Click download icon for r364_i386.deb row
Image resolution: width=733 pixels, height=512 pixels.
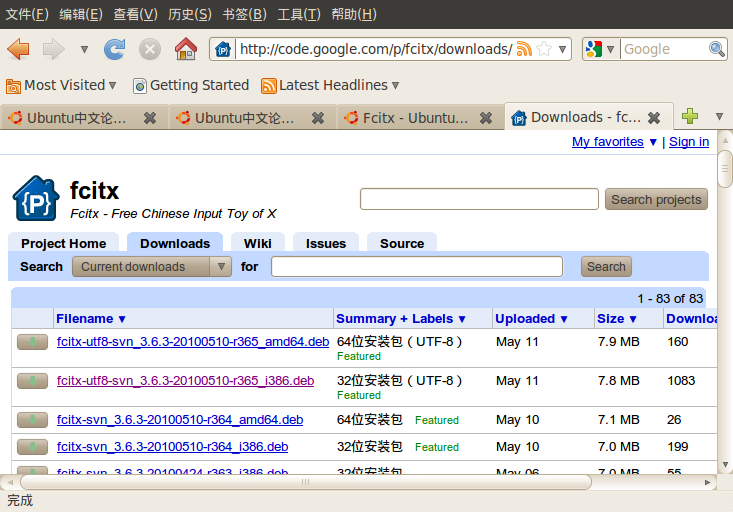coord(32,447)
